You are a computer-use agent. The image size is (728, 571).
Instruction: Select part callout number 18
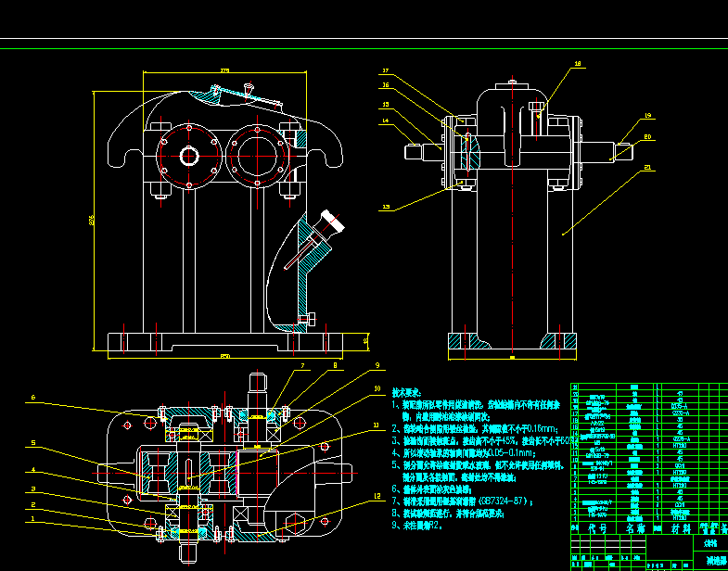[578, 64]
